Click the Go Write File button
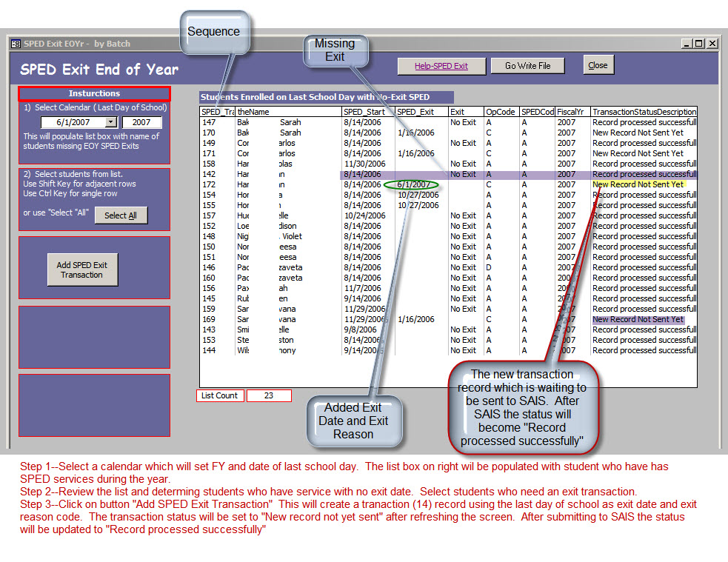Image resolution: width=728 pixels, height=562 pixels. coord(527,66)
